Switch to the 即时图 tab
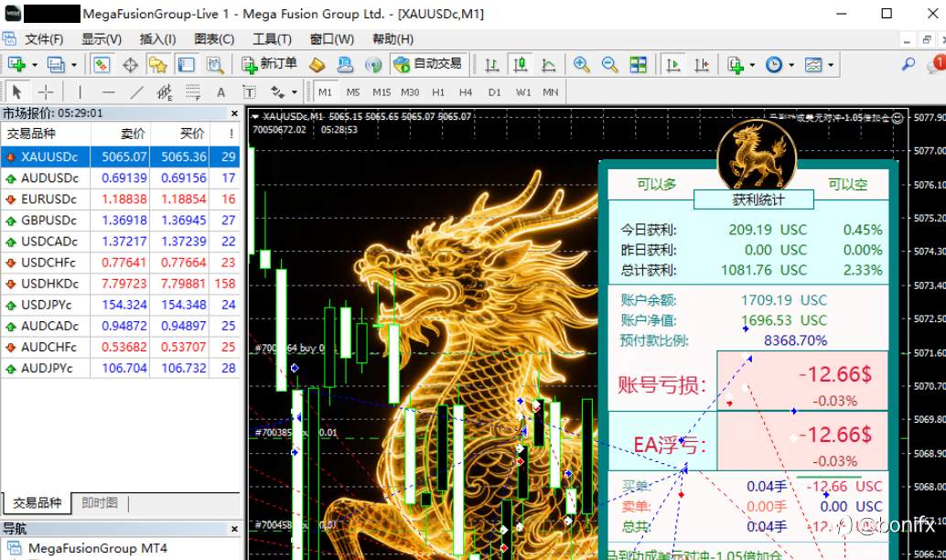The height and width of the screenshot is (560, 946). point(102,503)
